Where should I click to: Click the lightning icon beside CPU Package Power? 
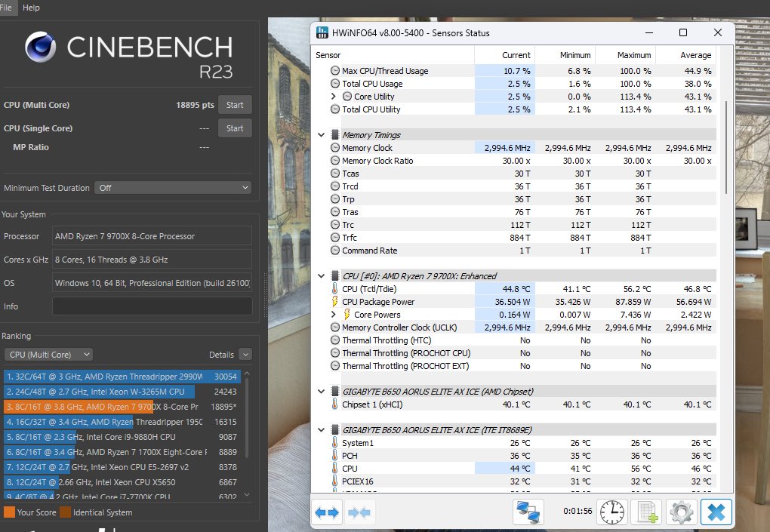[335, 301]
